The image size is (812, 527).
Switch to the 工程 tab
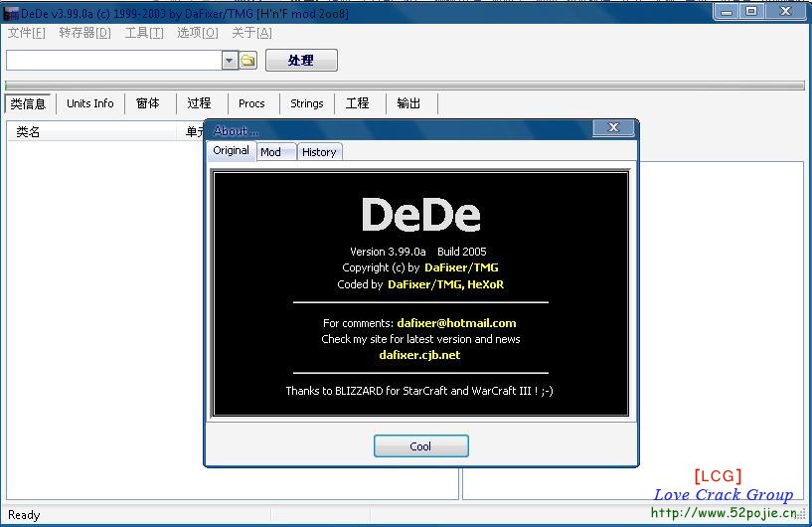point(358,103)
